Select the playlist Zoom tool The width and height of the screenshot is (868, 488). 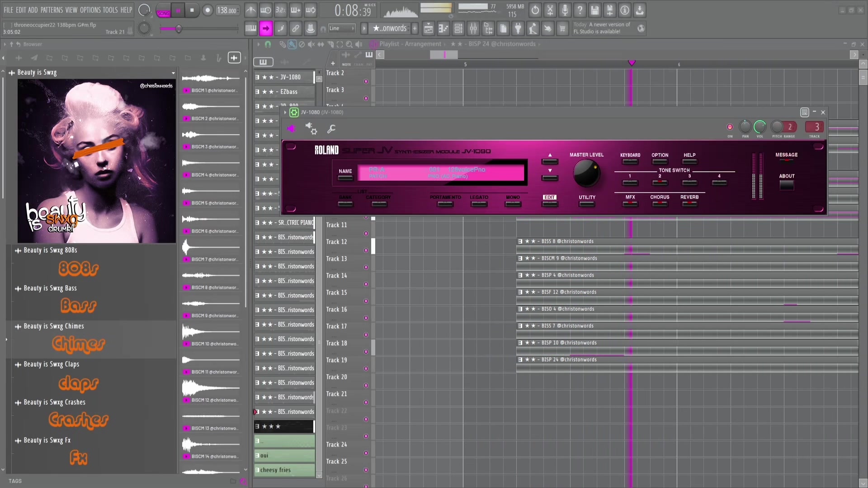(x=349, y=44)
